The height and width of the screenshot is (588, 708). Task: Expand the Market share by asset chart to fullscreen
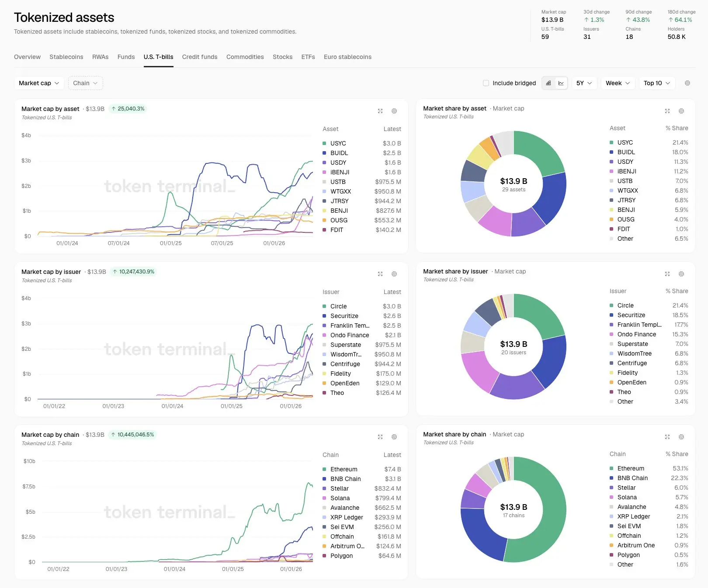coord(667,111)
